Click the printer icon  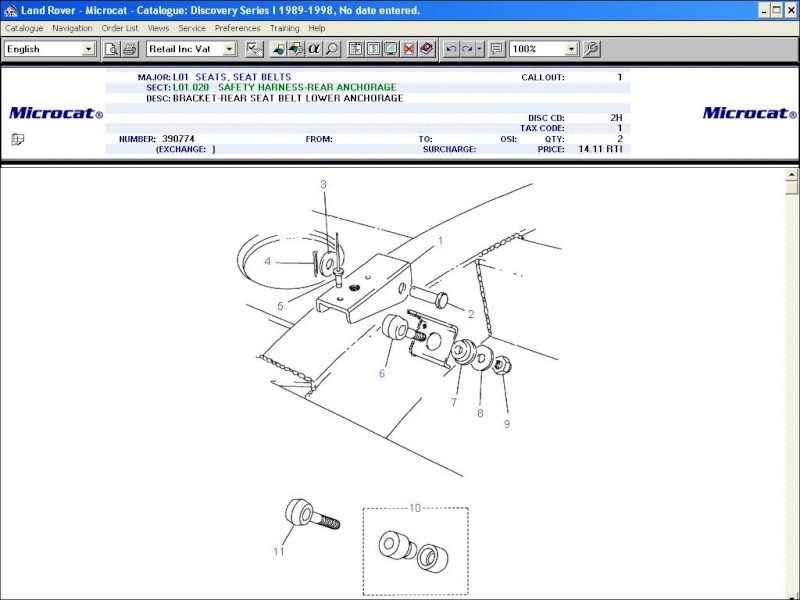[x=130, y=49]
